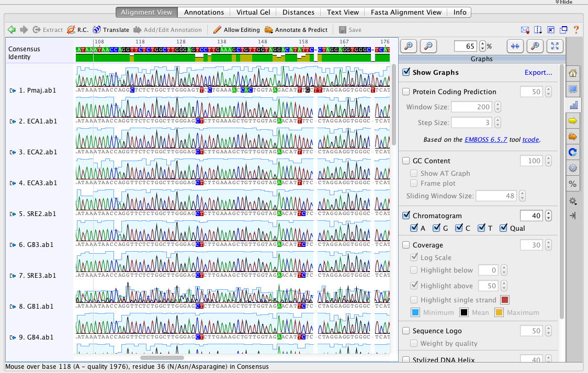Click the fit-to-window full zoom button

(555, 46)
